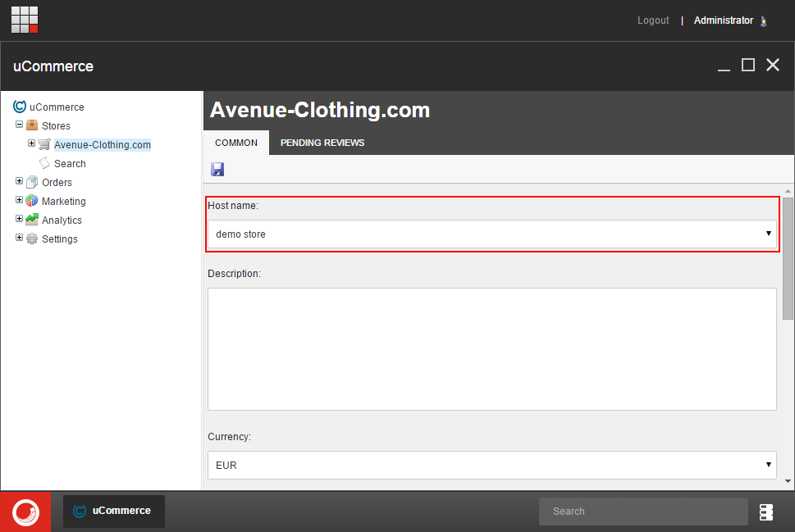Click the Logout link
Image resolution: width=795 pixels, height=532 pixels.
pos(653,20)
